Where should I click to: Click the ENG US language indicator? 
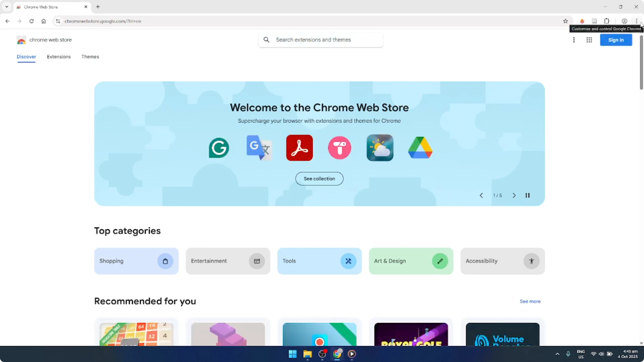click(x=581, y=354)
